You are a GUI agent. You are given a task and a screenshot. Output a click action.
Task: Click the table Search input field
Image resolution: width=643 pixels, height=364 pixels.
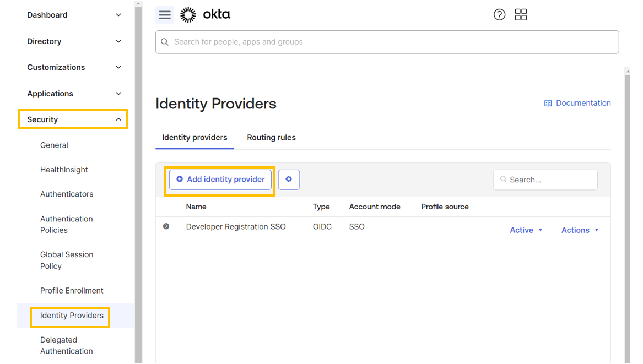click(x=545, y=180)
